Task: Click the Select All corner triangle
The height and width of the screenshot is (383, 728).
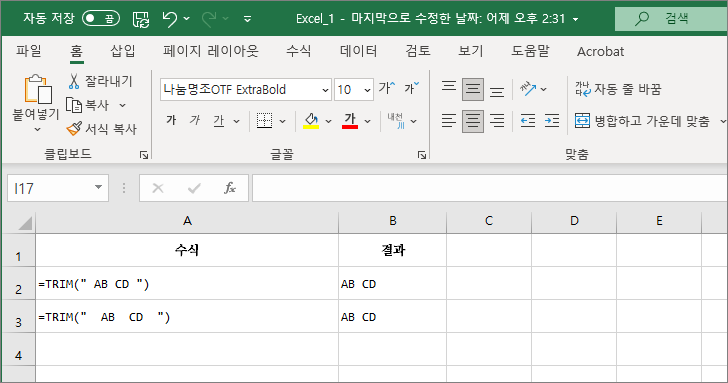Action: 25,223
